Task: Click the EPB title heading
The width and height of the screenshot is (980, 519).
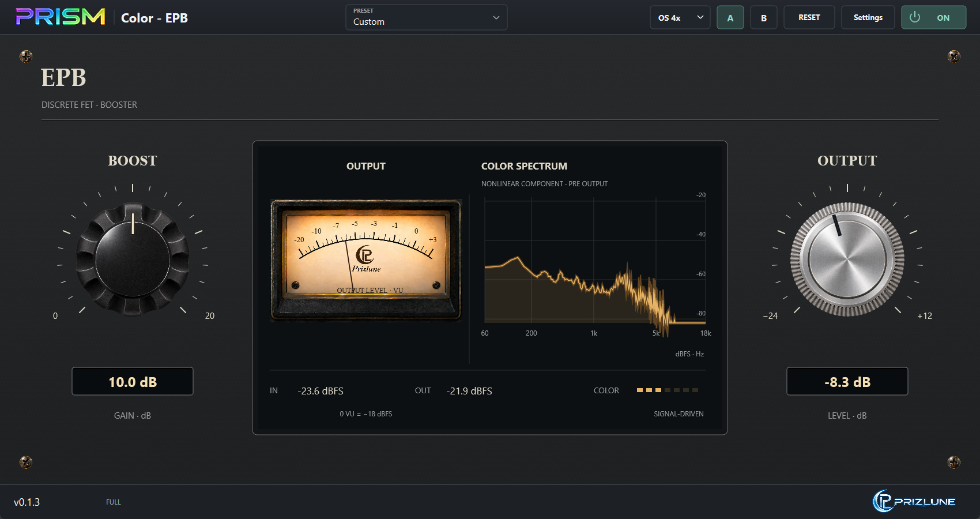Action: point(63,77)
